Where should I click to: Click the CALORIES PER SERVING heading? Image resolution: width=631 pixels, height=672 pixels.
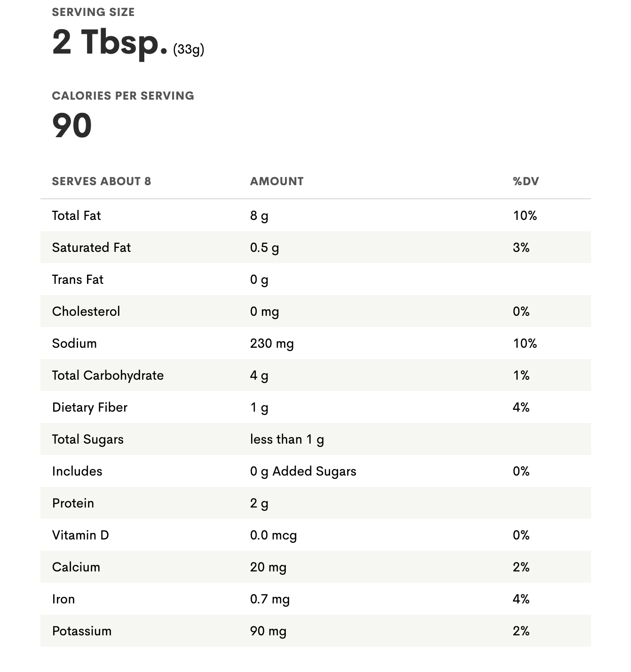click(123, 96)
